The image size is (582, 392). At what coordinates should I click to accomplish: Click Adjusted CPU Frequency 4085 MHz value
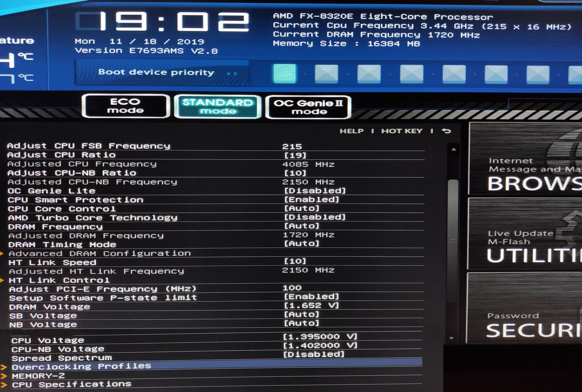(308, 164)
